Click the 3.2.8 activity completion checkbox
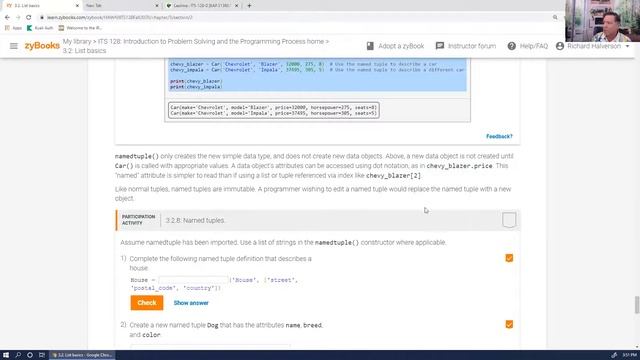The image size is (640, 360). tap(509, 220)
